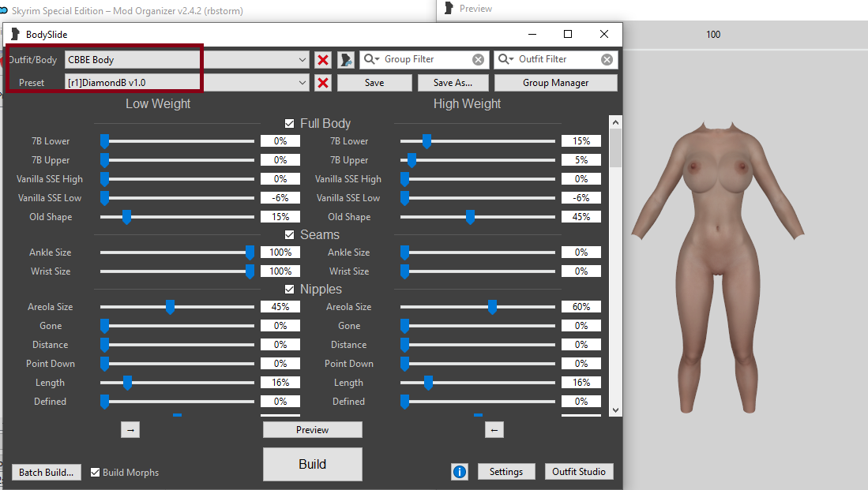Open the Preset dropdown showing DiamondB v1.0
Image resolution: width=868 pixels, height=490 pixels.
pyautogui.click(x=187, y=83)
